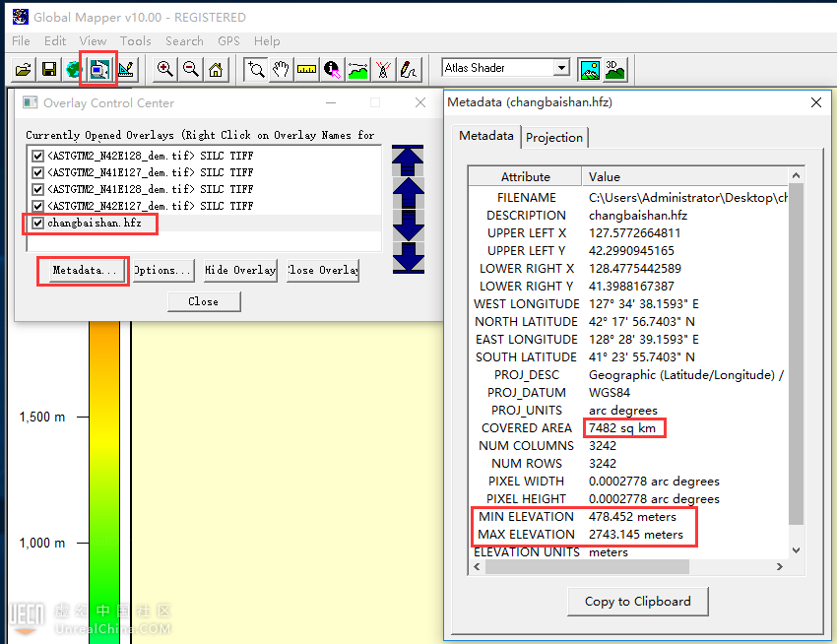Uncheck the ASTGTM2_N42E128_dem.tif overlay checkbox
The height and width of the screenshot is (644, 837).
(37, 156)
